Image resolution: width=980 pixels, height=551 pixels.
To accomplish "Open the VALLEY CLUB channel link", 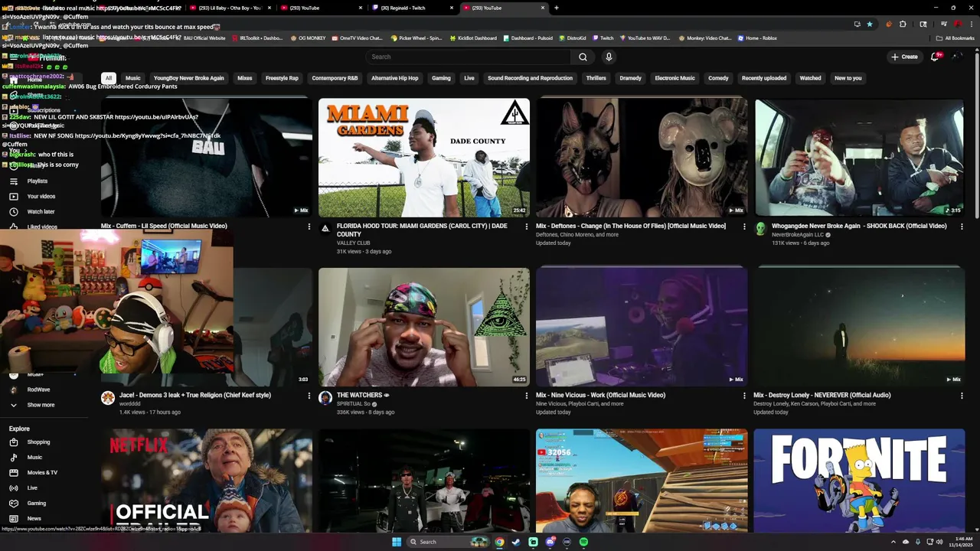I will click(354, 243).
